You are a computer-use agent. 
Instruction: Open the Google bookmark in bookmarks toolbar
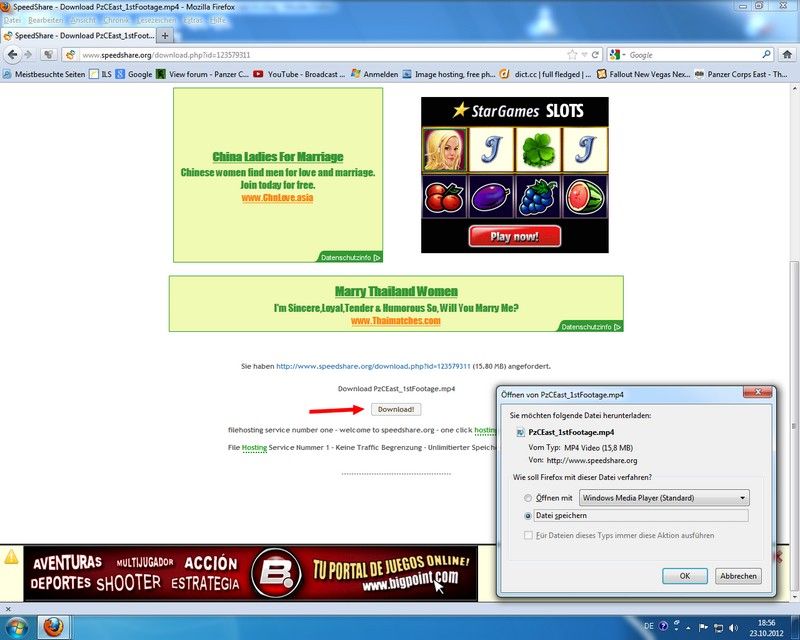(134, 74)
